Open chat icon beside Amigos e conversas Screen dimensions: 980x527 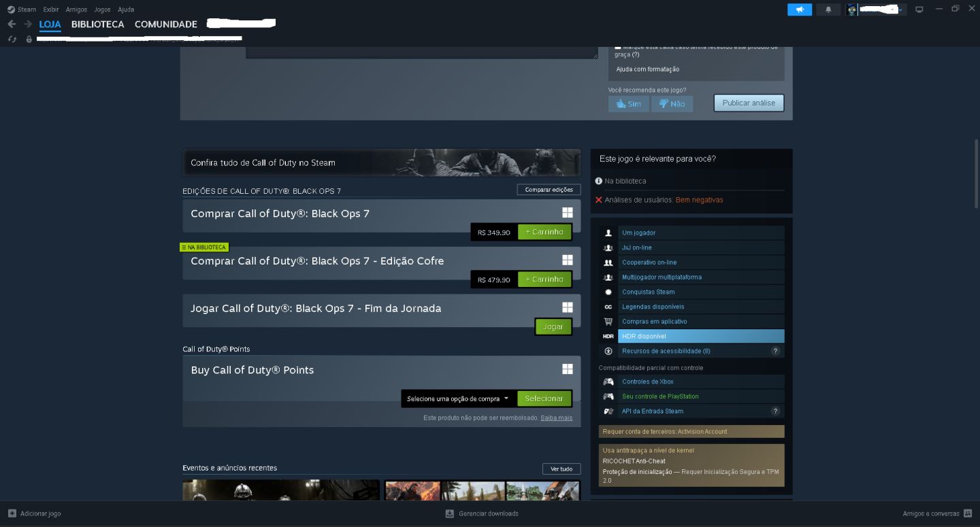click(x=967, y=513)
